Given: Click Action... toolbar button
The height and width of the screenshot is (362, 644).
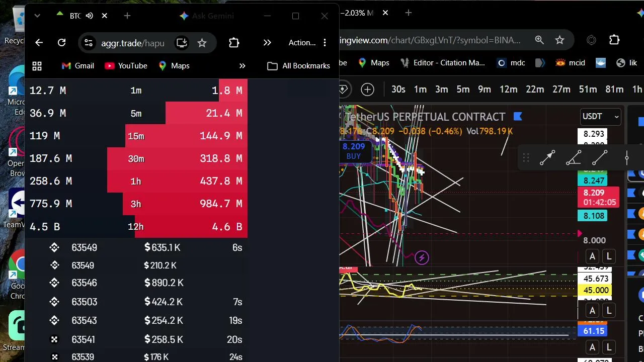Looking at the screenshot, I should pyautogui.click(x=302, y=43).
